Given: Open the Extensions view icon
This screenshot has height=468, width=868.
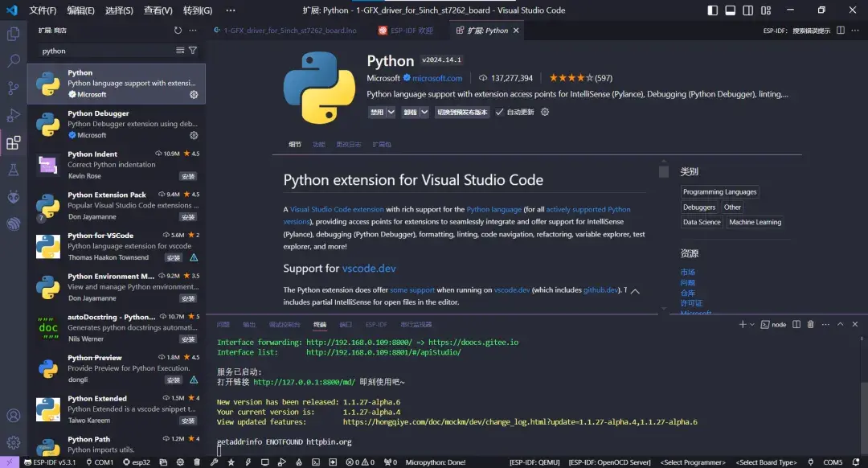Looking at the screenshot, I should (x=14, y=143).
